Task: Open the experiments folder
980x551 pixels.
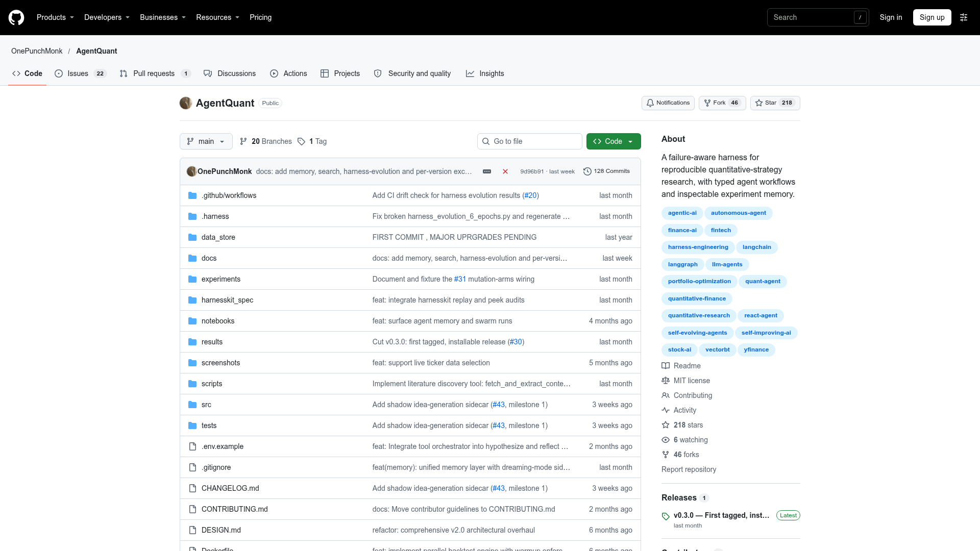Action: pyautogui.click(x=220, y=279)
